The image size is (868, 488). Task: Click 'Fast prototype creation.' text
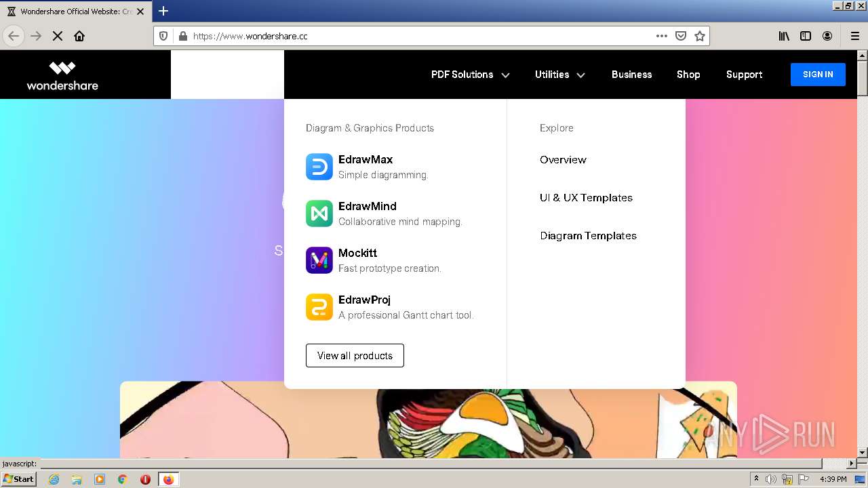[x=390, y=268]
